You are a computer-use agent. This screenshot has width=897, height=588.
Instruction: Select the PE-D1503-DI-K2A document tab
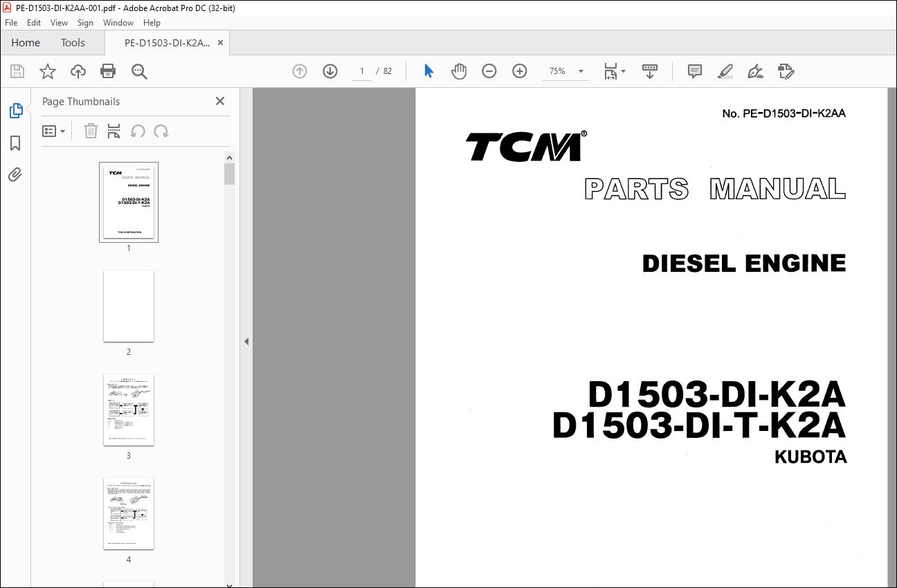point(167,43)
